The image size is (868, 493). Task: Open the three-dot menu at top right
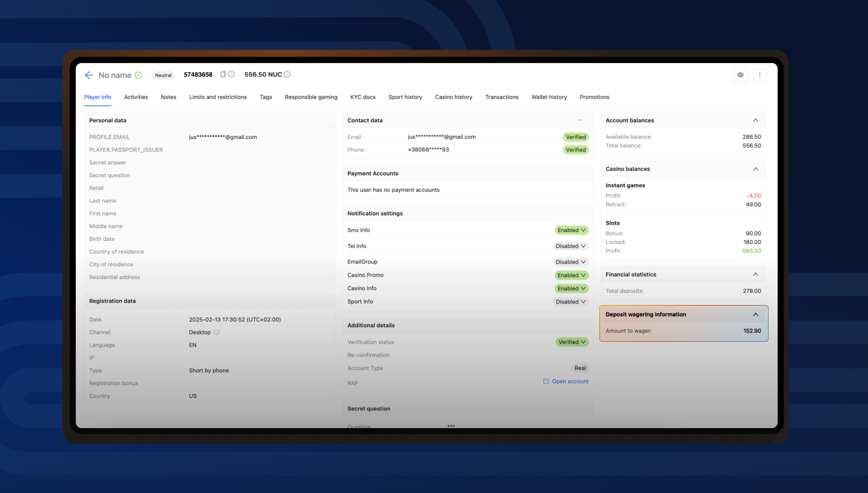[x=760, y=75]
